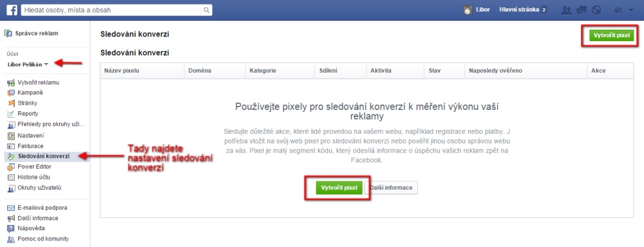Click the Přehledy pro okruhy icon

point(11,125)
